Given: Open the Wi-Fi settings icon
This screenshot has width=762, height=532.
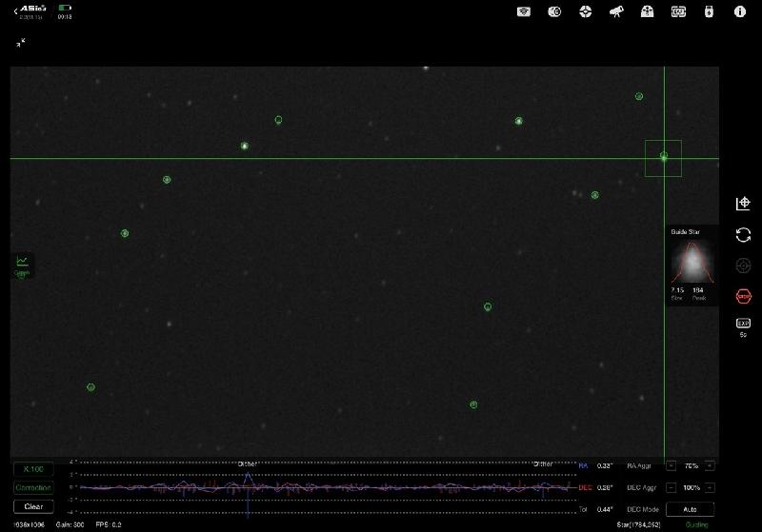Looking at the screenshot, I should click(523, 11).
